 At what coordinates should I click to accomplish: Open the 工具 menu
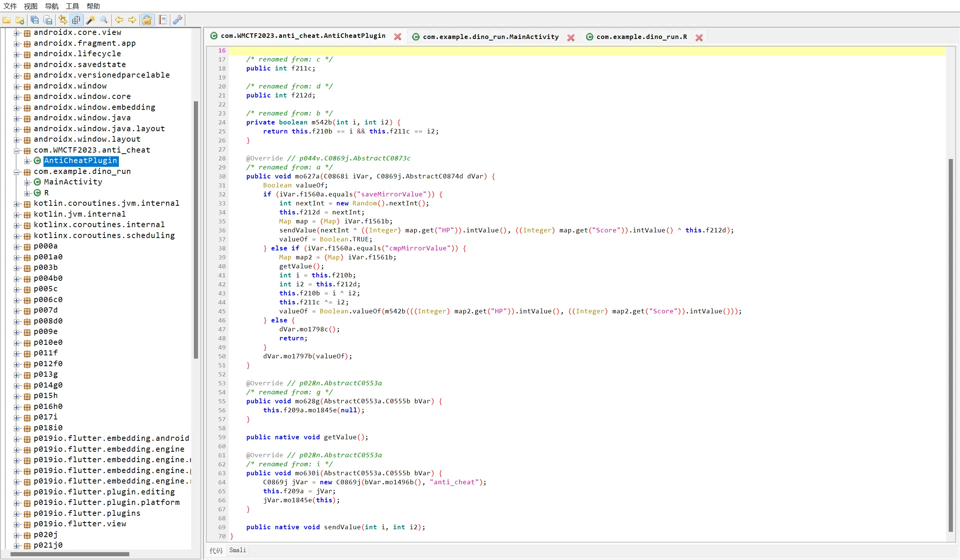(x=72, y=6)
